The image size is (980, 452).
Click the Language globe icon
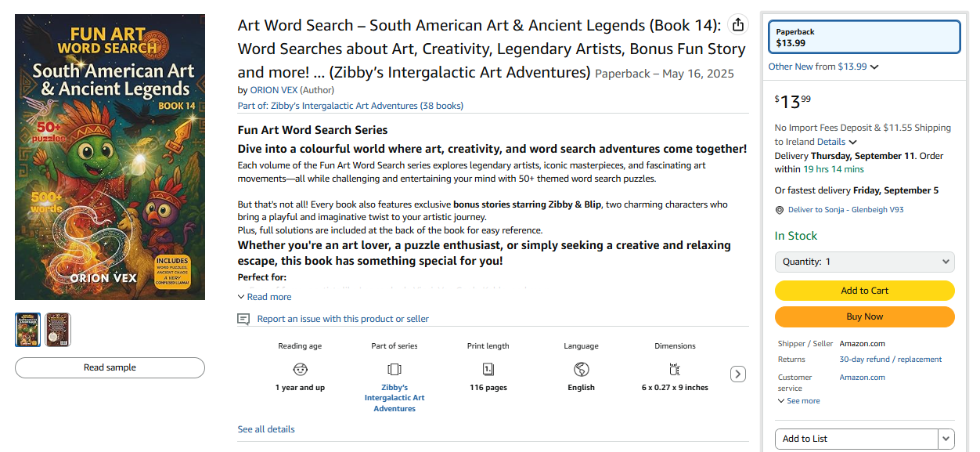(581, 369)
